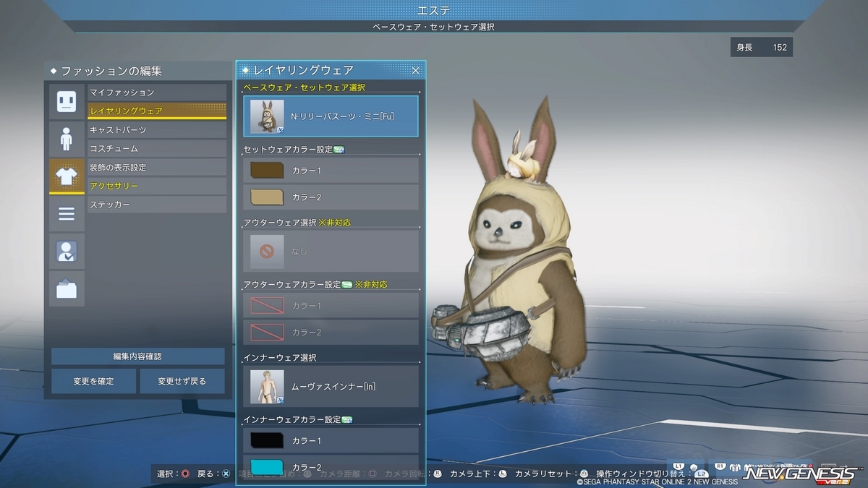Viewport: 868px width, 488px height.
Task: Select ムーヴァスインナー[In] innerwear item
Action: point(331,386)
